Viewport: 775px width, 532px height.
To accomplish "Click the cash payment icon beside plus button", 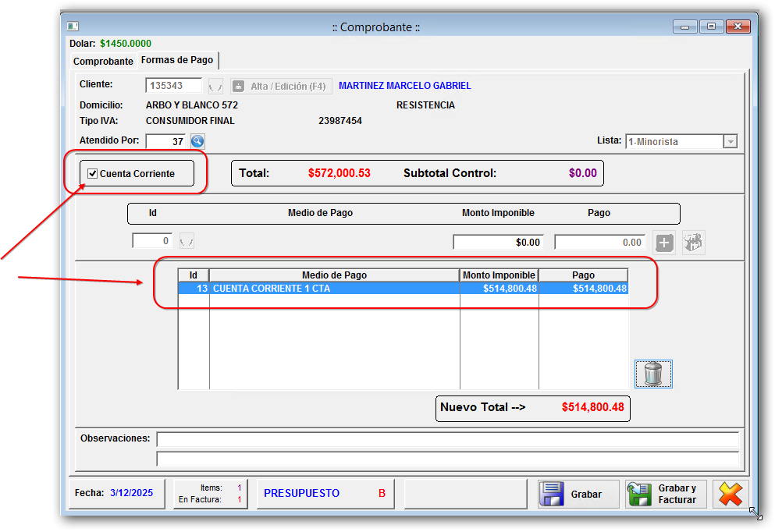I will (x=693, y=243).
